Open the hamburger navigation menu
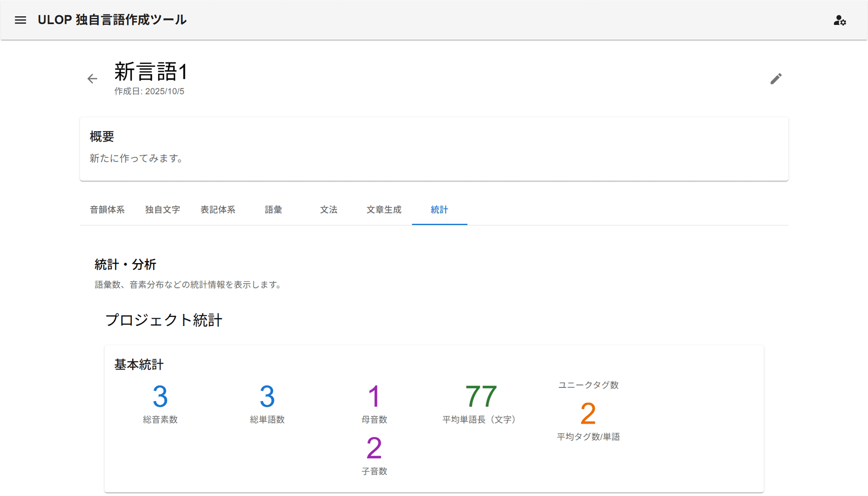The width and height of the screenshot is (868, 496). (x=20, y=20)
